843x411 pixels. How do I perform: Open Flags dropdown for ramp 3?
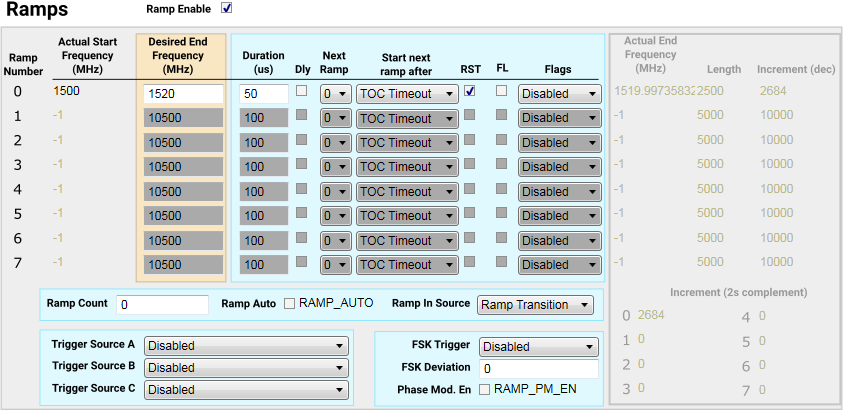pyautogui.click(x=560, y=167)
